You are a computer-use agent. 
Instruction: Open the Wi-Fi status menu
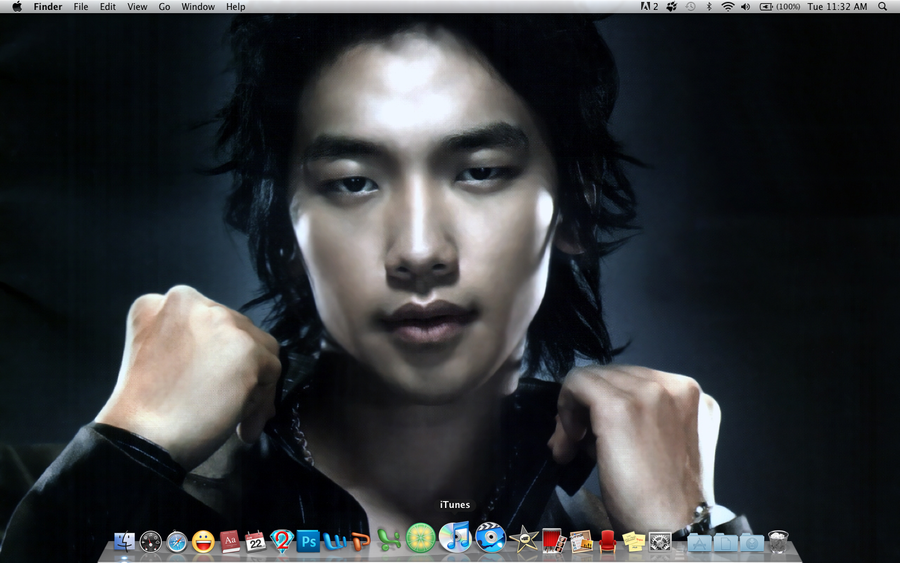[x=728, y=7]
